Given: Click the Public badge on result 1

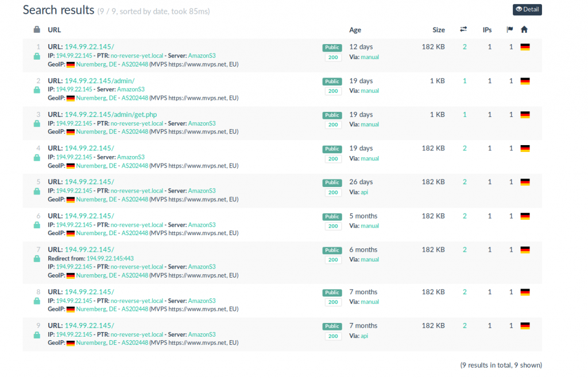Looking at the screenshot, I should (x=332, y=48).
